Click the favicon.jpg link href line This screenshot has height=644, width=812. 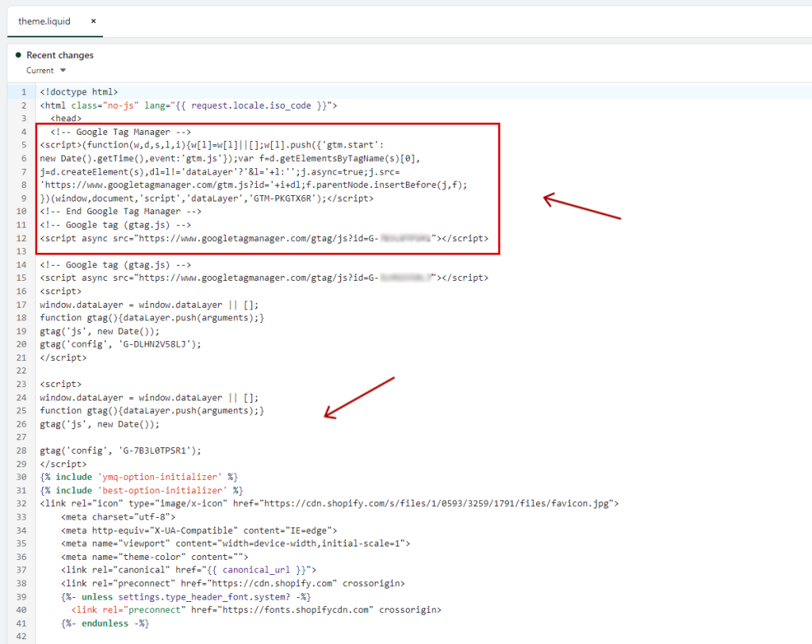coord(329,504)
